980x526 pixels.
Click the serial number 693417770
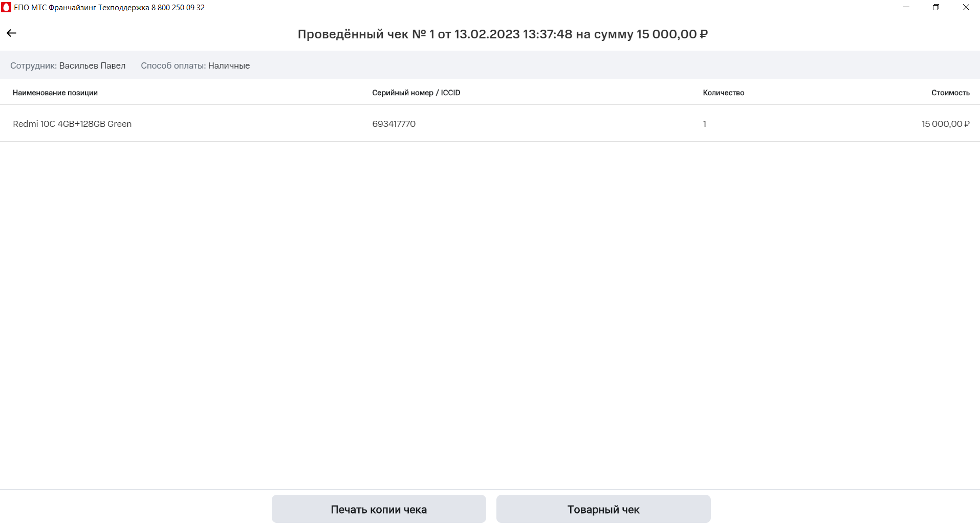coord(394,124)
